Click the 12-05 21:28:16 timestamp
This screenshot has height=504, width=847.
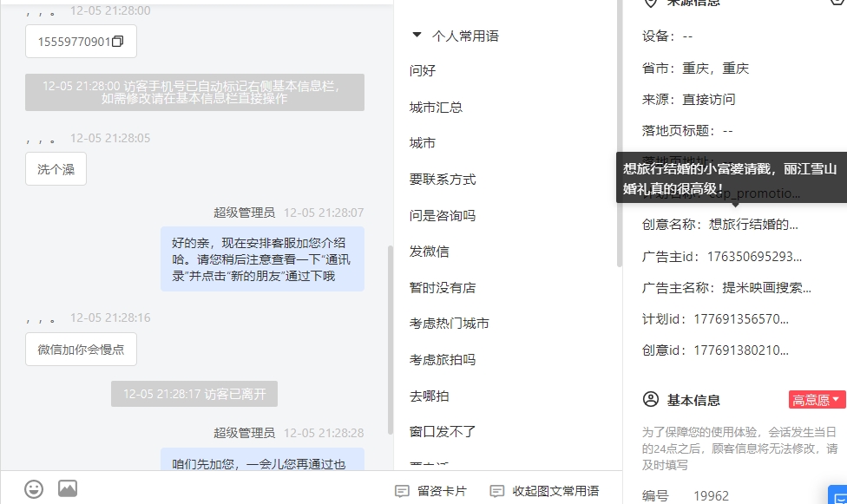pos(110,317)
